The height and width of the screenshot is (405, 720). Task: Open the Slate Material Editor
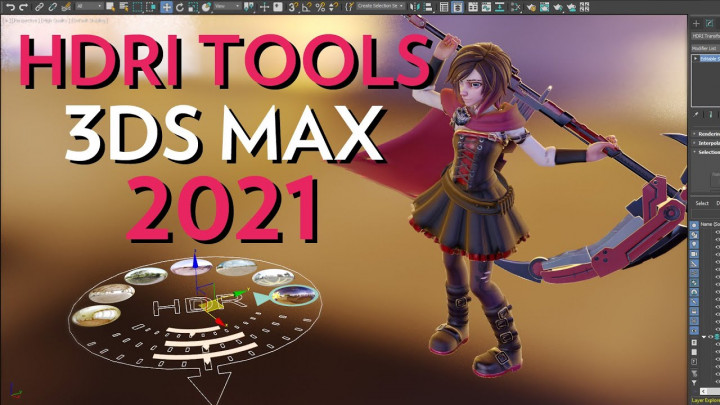[516, 7]
